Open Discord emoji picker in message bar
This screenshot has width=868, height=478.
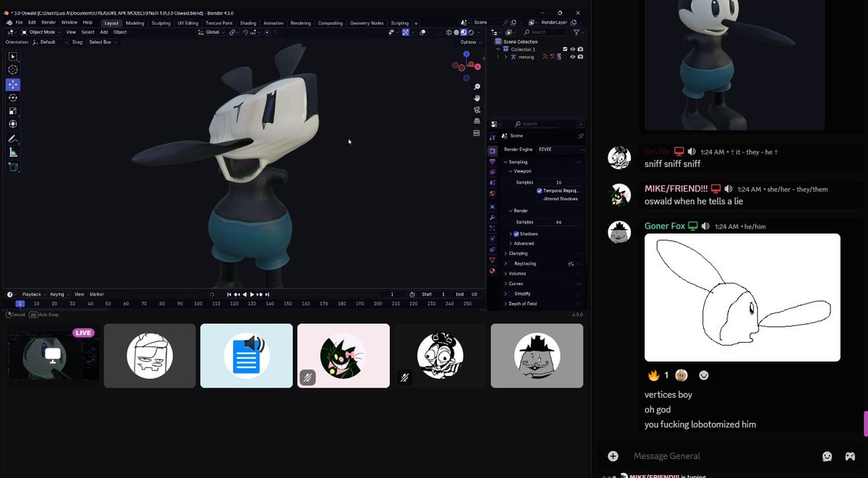tap(827, 456)
